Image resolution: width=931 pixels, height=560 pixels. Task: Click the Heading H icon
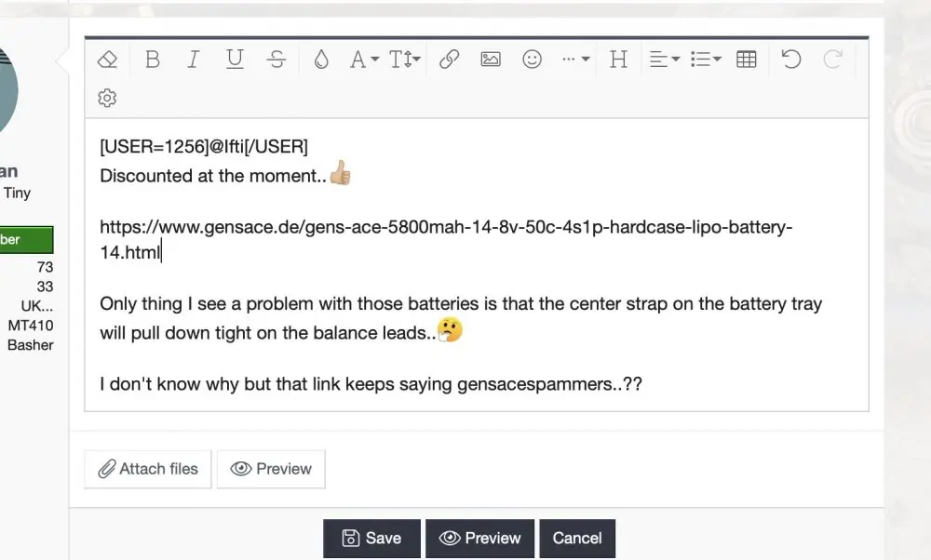tap(618, 60)
